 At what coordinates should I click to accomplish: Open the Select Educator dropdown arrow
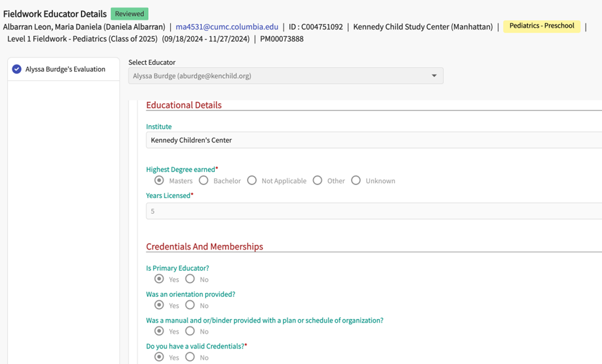(434, 76)
